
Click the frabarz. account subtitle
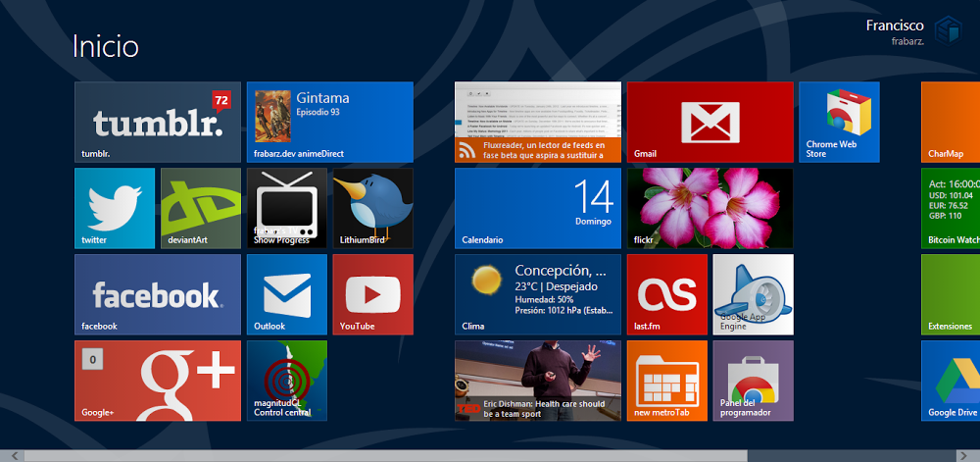[908, 41]
